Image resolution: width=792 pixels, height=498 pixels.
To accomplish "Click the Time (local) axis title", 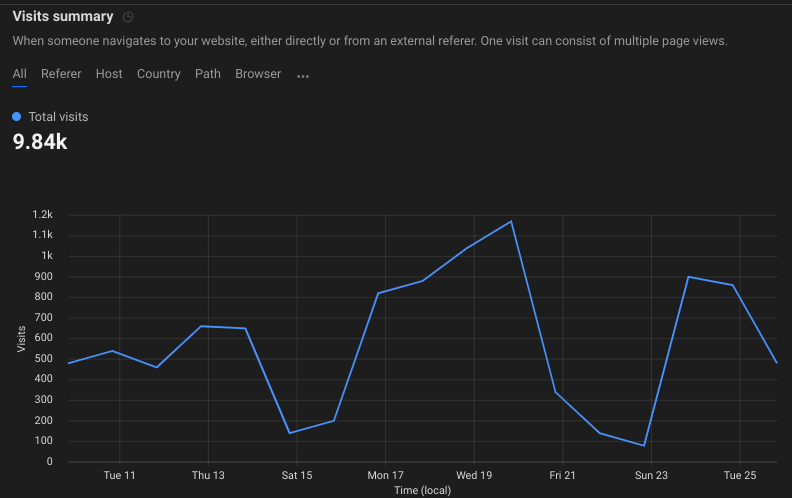I will pyautogui.click(x=421, y=490).
